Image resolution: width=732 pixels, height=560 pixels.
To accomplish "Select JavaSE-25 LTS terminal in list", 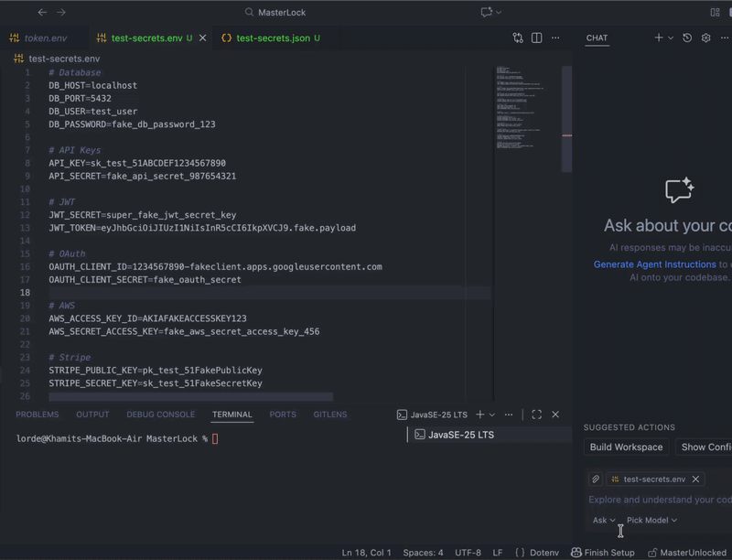I will (x=490, y=435).
